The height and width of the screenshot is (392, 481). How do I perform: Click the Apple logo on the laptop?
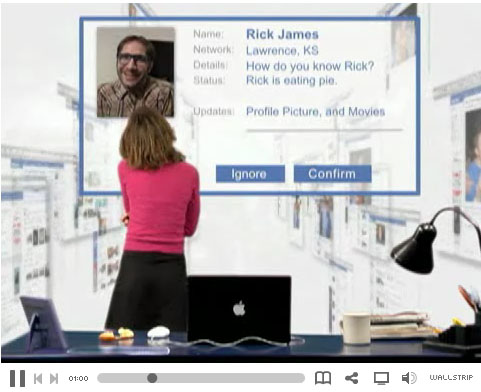pos(239,308)
